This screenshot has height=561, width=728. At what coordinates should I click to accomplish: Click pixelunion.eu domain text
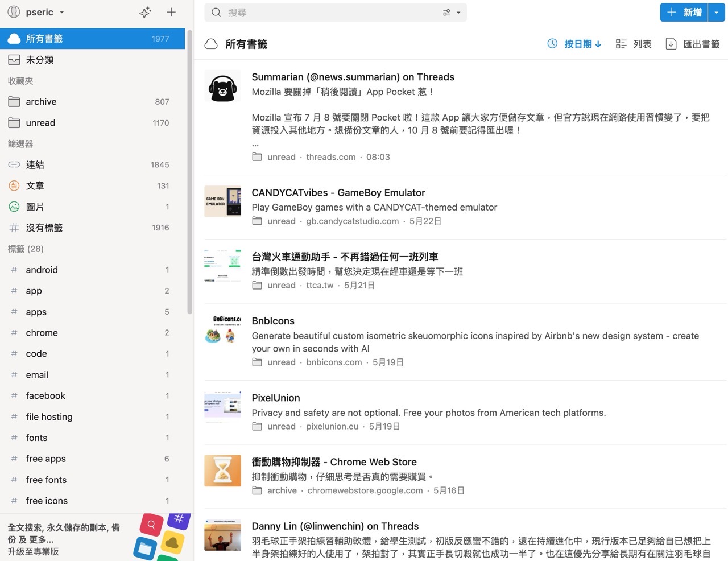332,427
